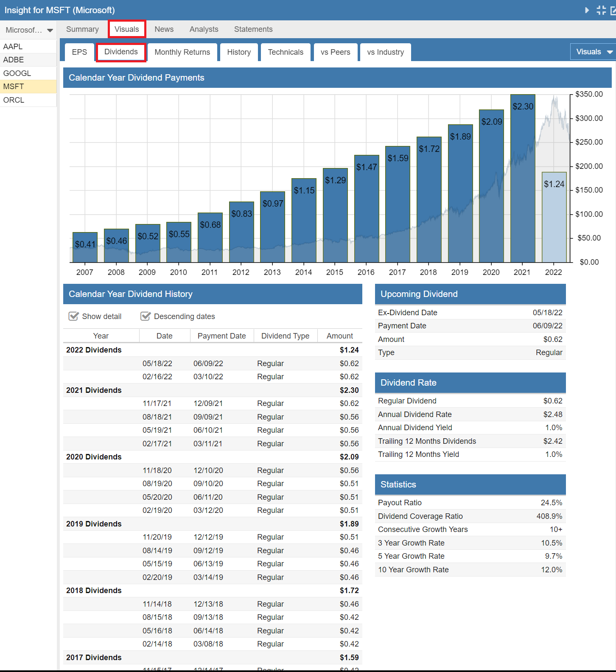The width and height of the screenshot is (616, 672).
Task: Select ADBE in the ticker list
Action: (28, 60)
